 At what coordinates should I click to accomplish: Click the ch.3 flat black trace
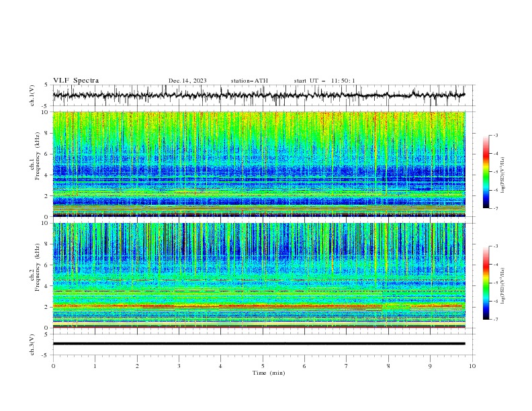tap(259, 344)
